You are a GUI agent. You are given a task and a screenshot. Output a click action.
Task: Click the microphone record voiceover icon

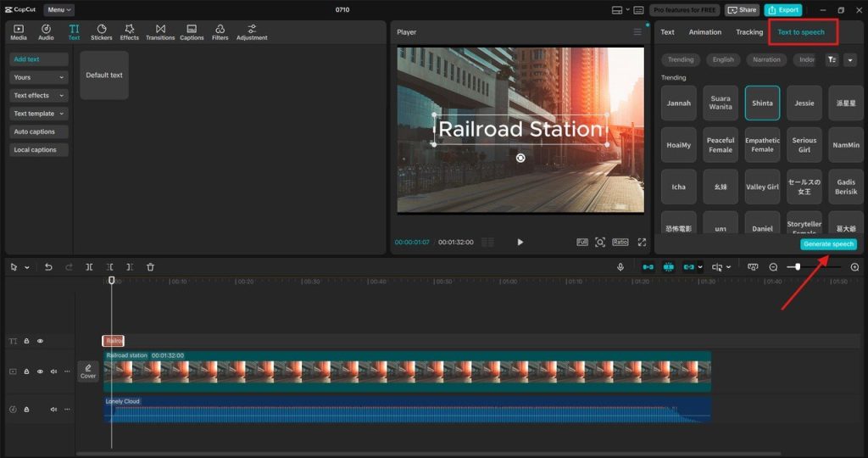click(620, 267)
